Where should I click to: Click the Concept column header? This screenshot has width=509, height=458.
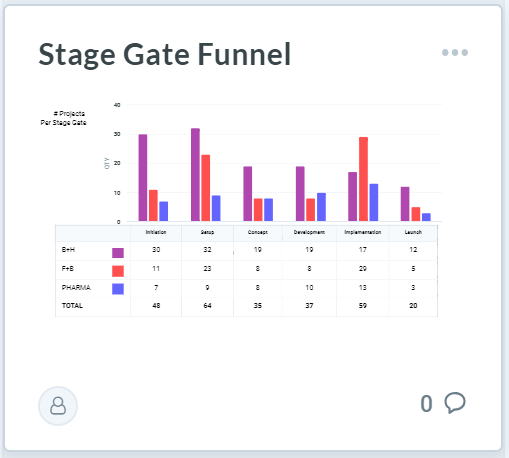coord(258,232)
